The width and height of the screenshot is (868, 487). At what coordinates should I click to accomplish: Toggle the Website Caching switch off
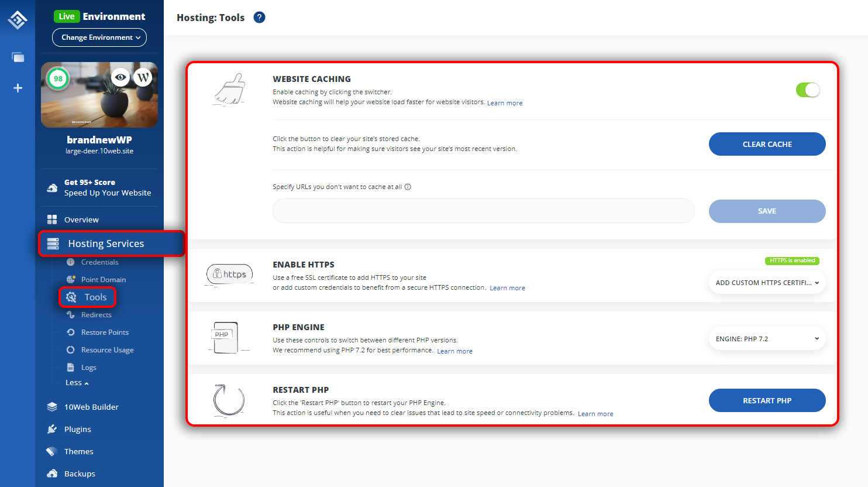pyautogui.click(x=808, y=90)
